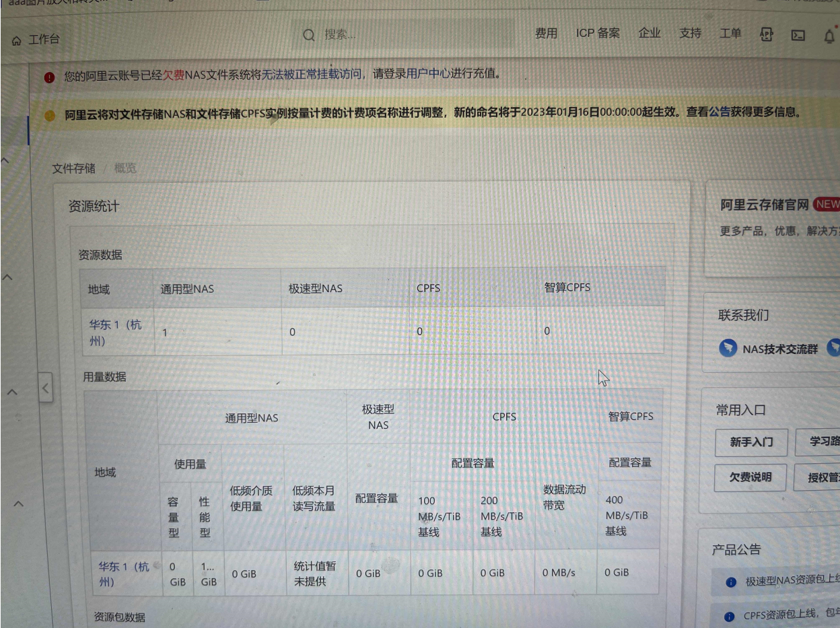Click the 概览 breadcrumb text
The height and width of the screenshot is (628, 840).
(125, 168)
